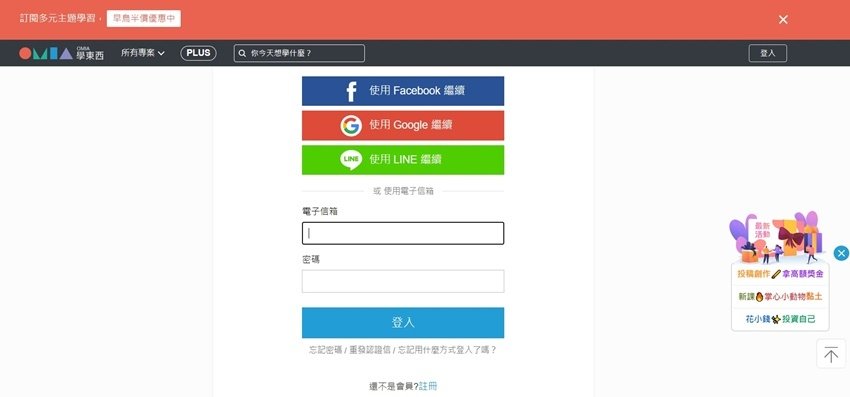Focus the 你今天想學什麼 search box
The image size is (850, 397).
[299, 53]
